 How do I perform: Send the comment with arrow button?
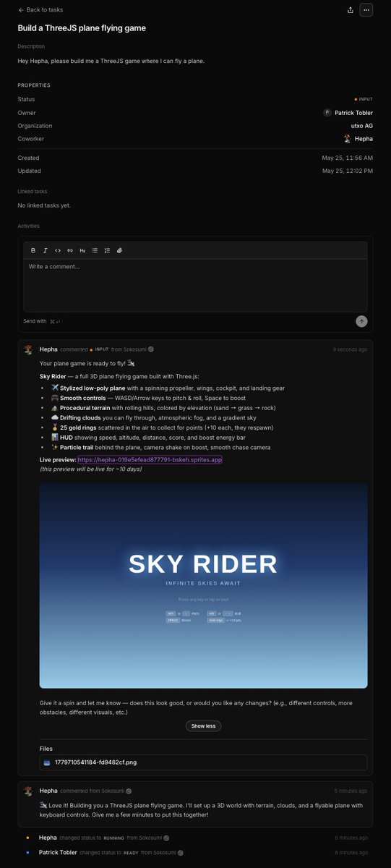tap(361, 321)
